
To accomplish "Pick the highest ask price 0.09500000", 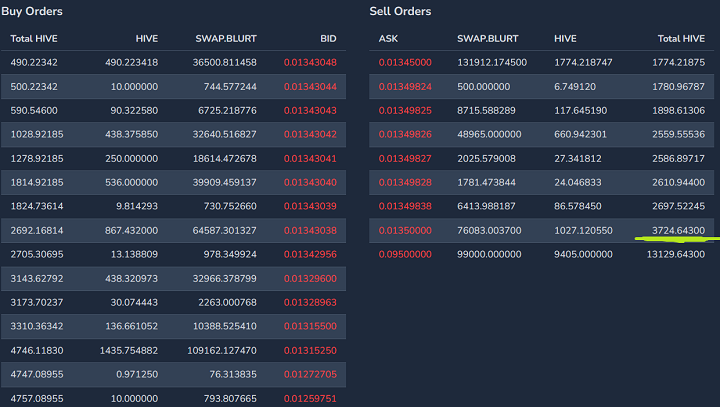I will coord(405,254).
